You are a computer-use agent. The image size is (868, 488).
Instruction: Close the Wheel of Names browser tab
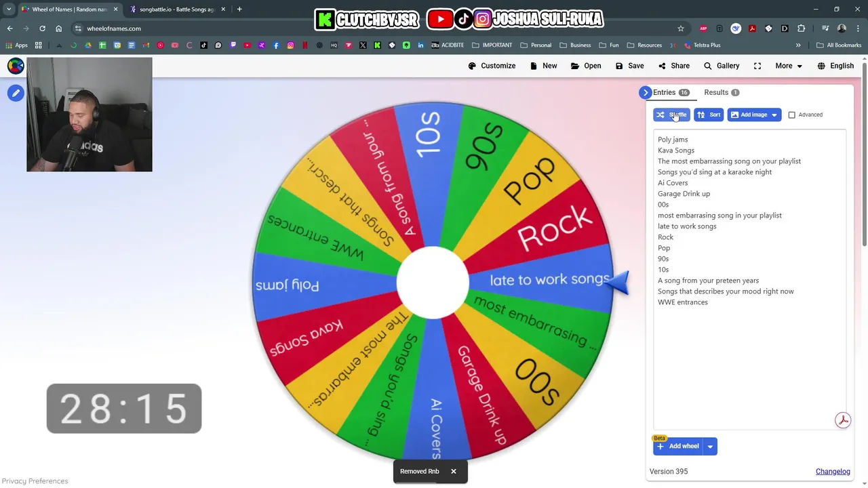(x=115, y=9)
